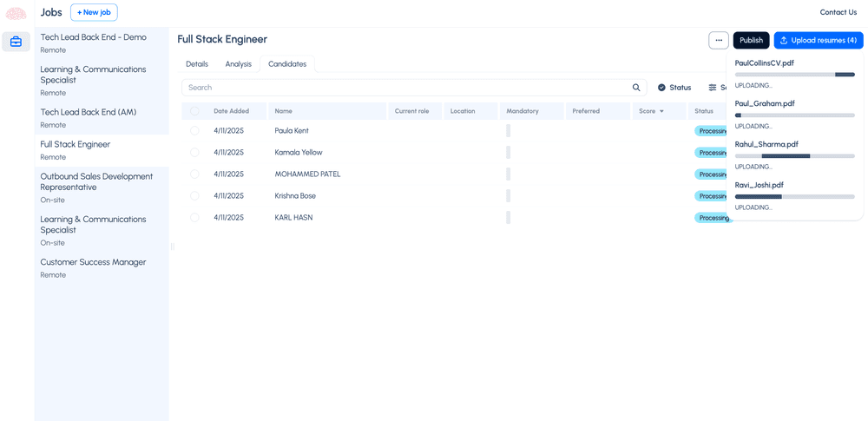Open the Contact Us link

838,12
